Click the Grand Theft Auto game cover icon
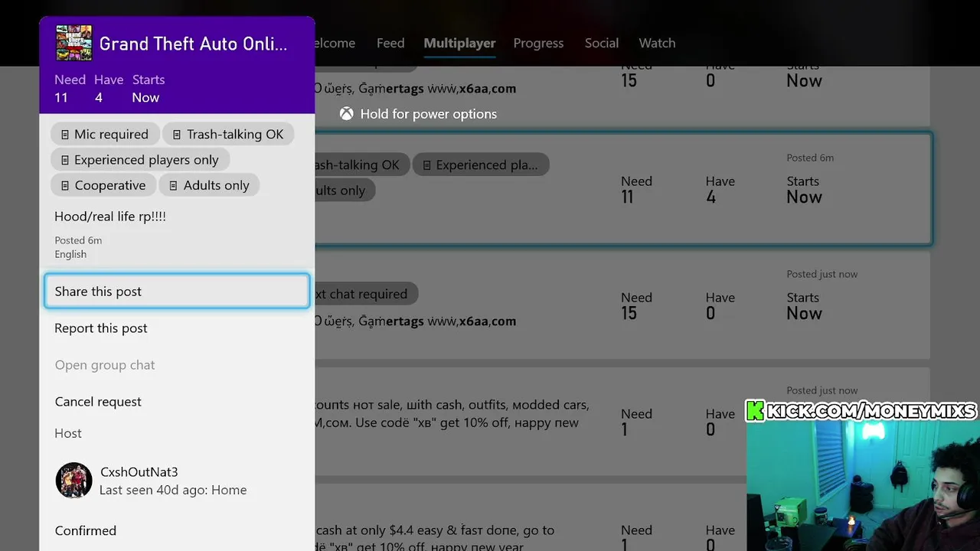 [74, 43]
